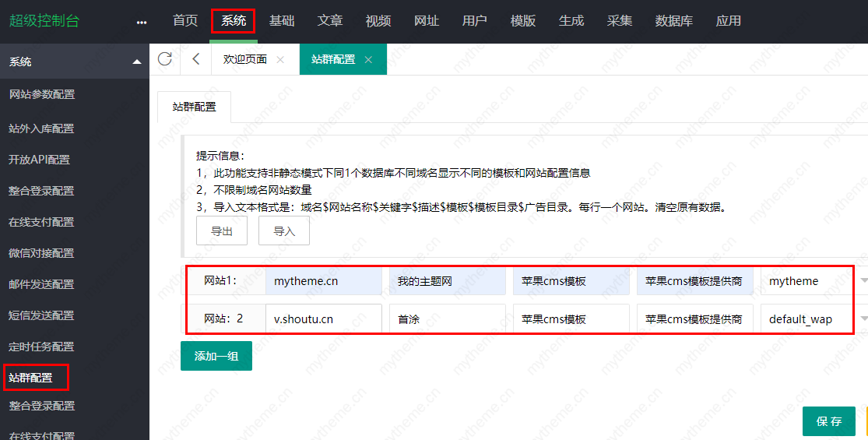Screen dimensions: 868x440
Task: Open the 采集 top menu
Action: pos(619,21)
